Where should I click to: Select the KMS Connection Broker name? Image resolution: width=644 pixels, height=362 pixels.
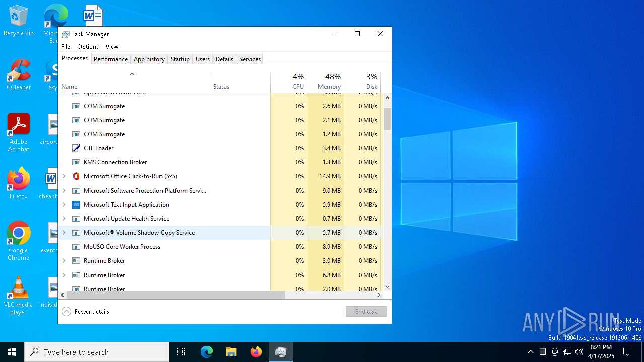[x=115, y=162]
